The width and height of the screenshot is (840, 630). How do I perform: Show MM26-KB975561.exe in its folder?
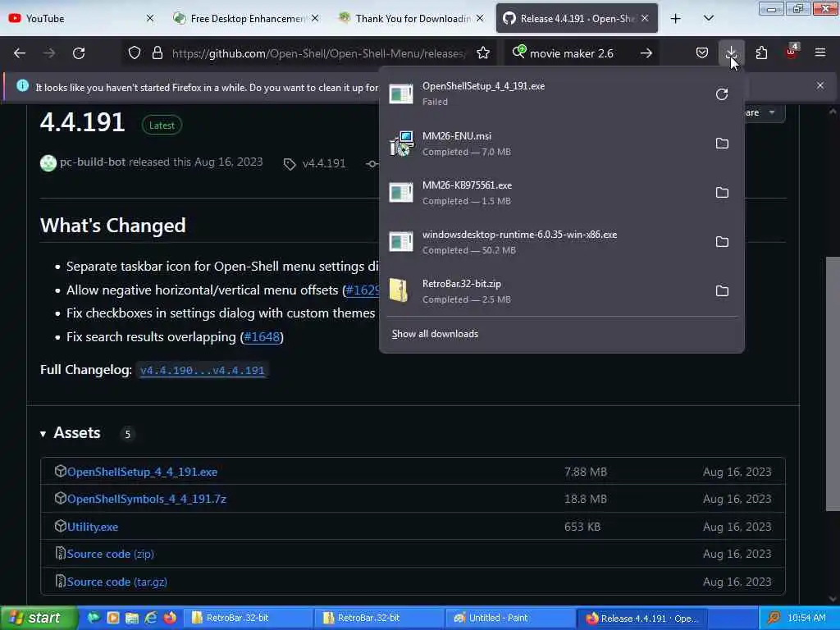tap(722, 193)
